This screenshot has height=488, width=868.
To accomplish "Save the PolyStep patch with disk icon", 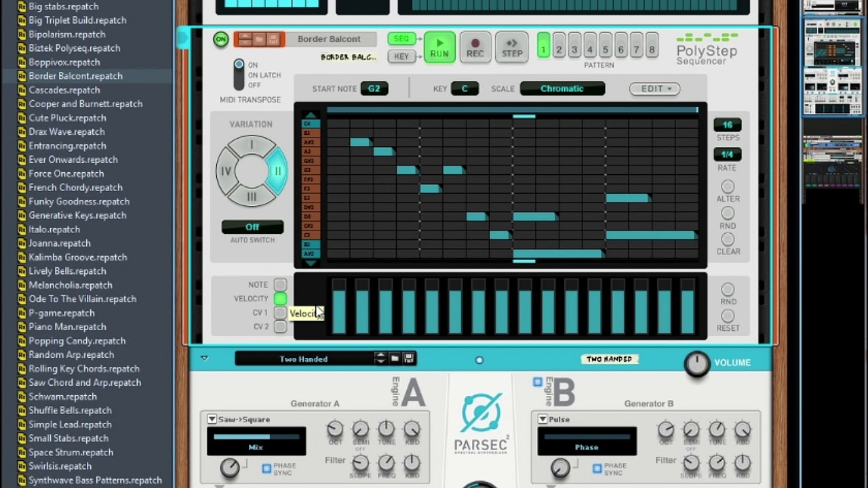I will (x=274, y=39).
